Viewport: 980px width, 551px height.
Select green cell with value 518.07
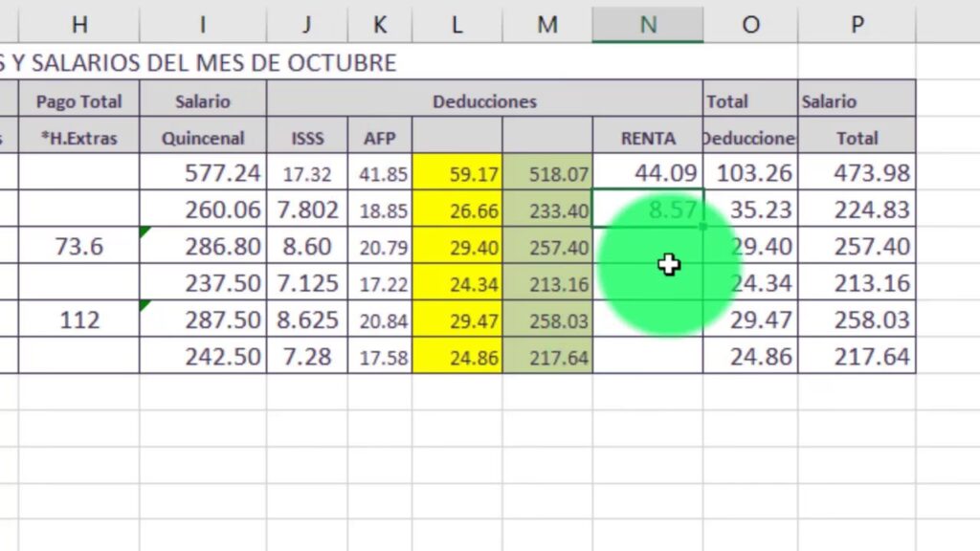(547, 174)
